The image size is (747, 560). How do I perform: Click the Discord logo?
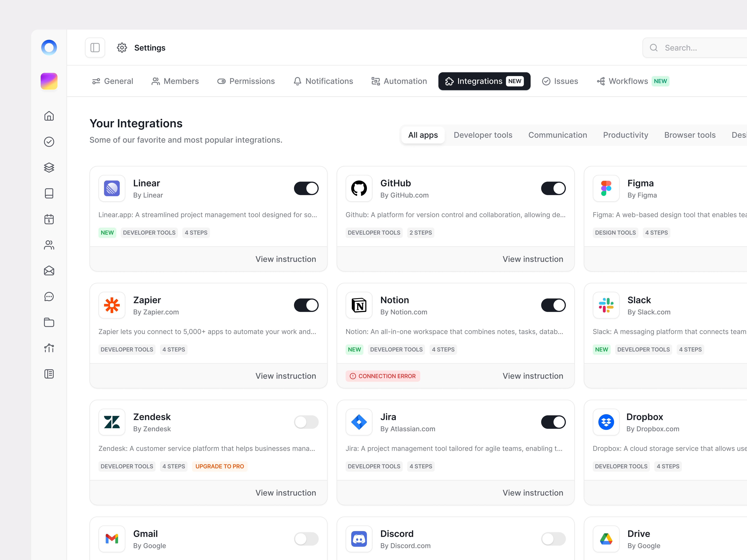(359, 539)
